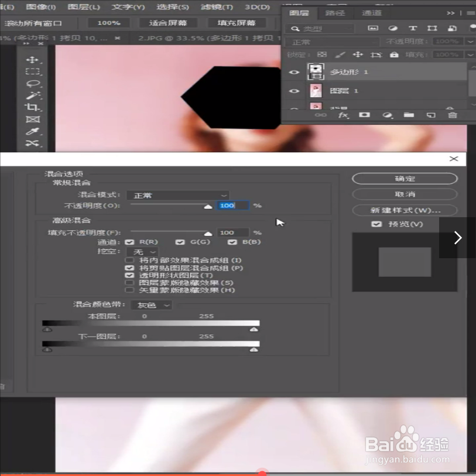The width and height of the screenshot is (476, 476).
Task: Open the 挖空 dropdown
Action: coord(142,251)
